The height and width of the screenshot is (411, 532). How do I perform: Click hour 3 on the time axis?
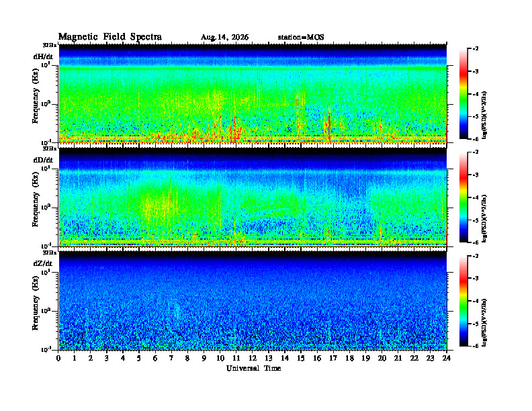(107, 358)
